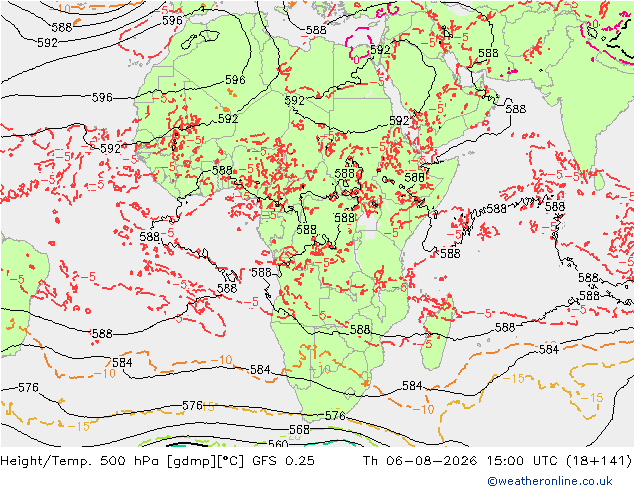
Task: Click the '(18+141)' forecast-hour text
Action: (x=598, y=460)
